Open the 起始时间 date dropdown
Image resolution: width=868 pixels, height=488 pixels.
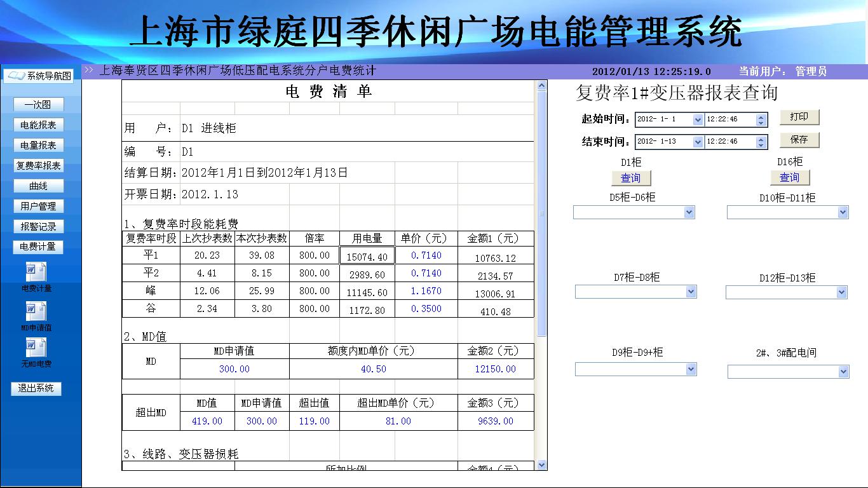pyautogui.click(x=698, y=119)
